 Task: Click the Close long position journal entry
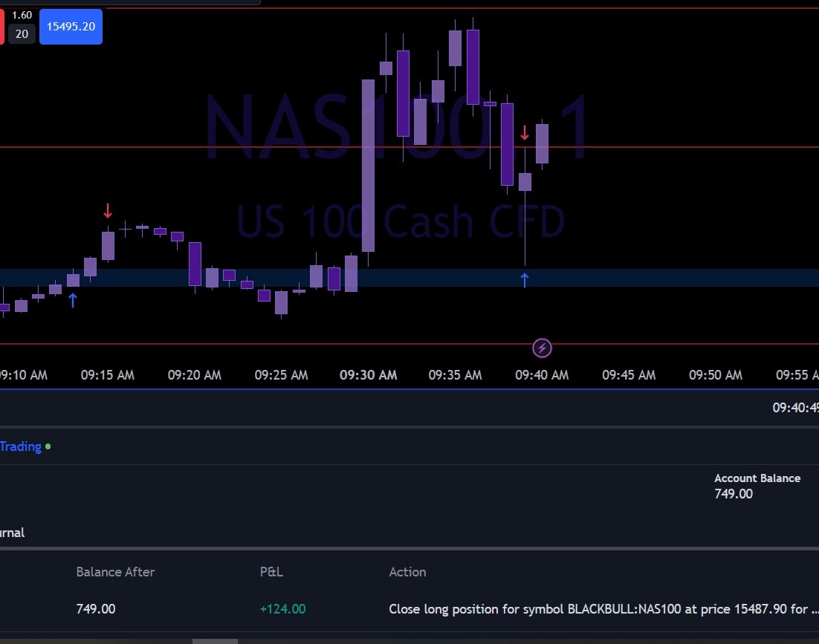point(603,609)
